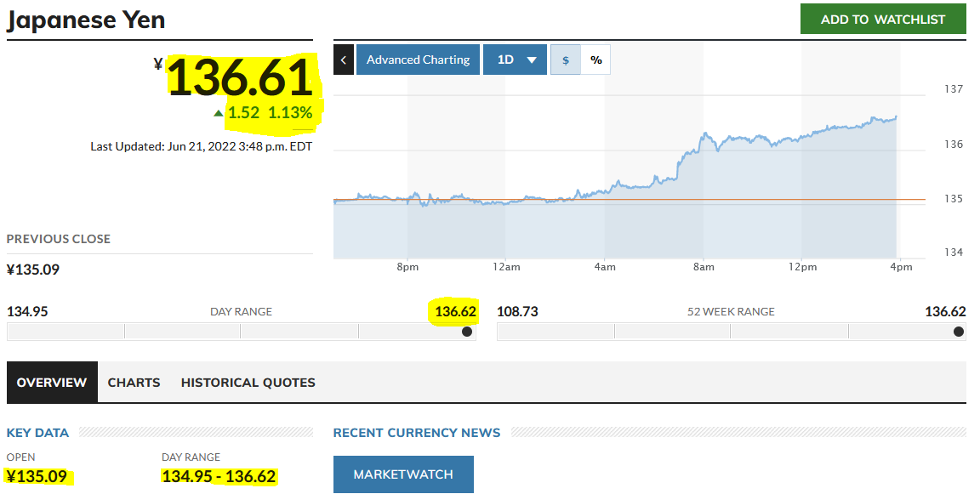Select the Overview tab
The height and width of the screenshot is (494, 980).
click(x=52, y=383)
